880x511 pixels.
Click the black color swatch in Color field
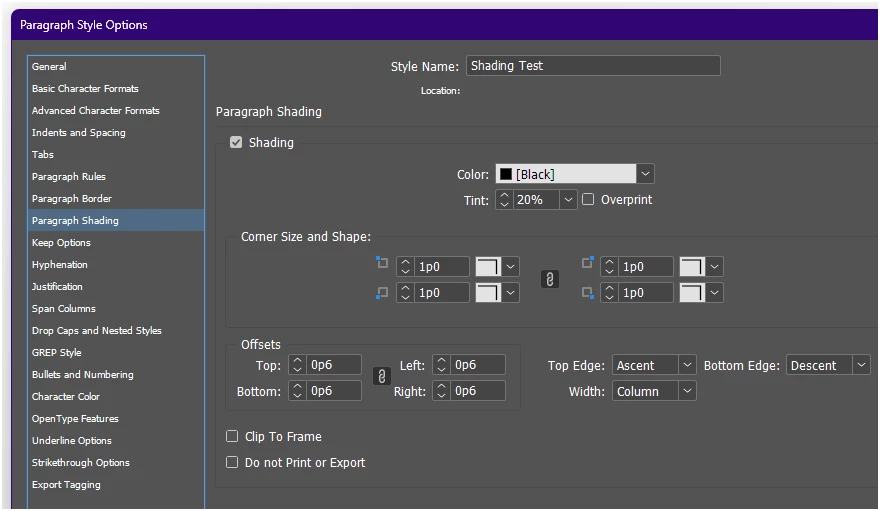pos(506,174)
